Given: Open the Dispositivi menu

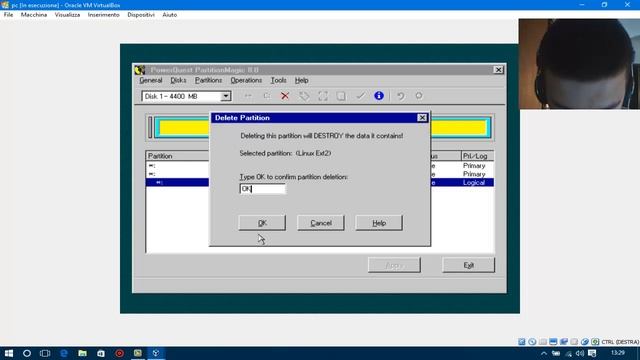Looking at the screenshot, I should point(141,15).
